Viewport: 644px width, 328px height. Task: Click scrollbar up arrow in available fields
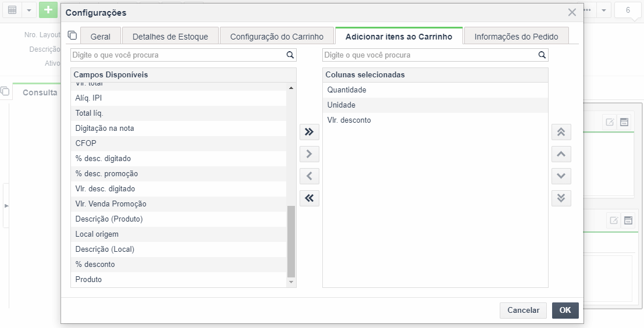[291, 88]
